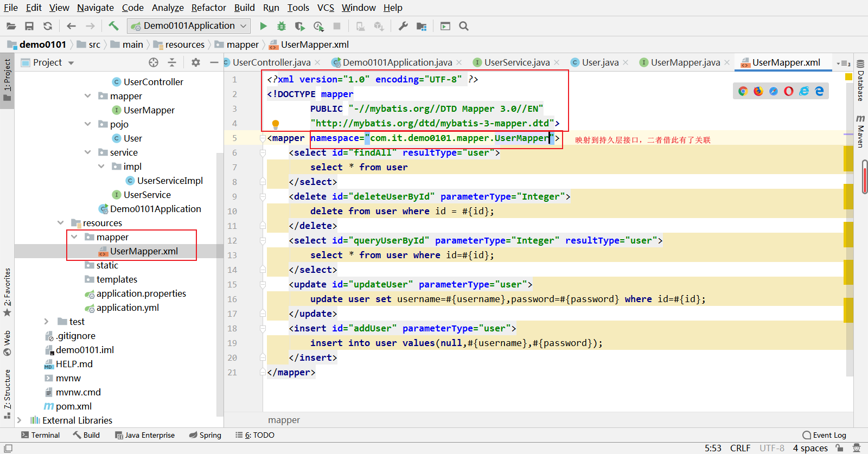Show hidden editor tabs list

843,63
